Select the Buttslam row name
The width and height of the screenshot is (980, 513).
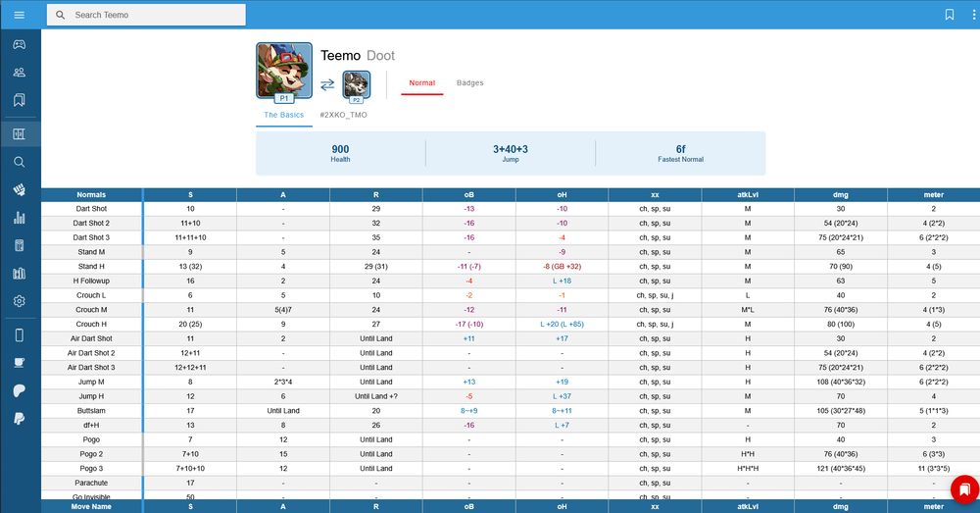tap(91, 410)
